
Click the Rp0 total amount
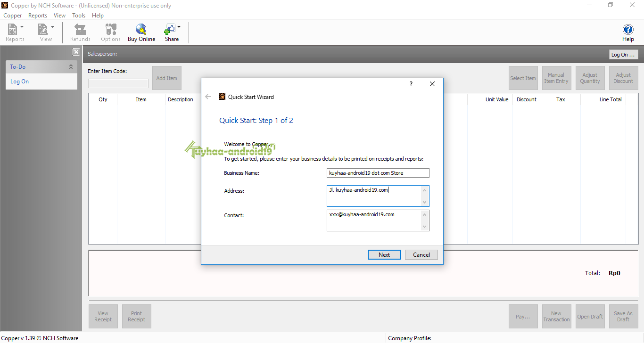click(614, 273)
